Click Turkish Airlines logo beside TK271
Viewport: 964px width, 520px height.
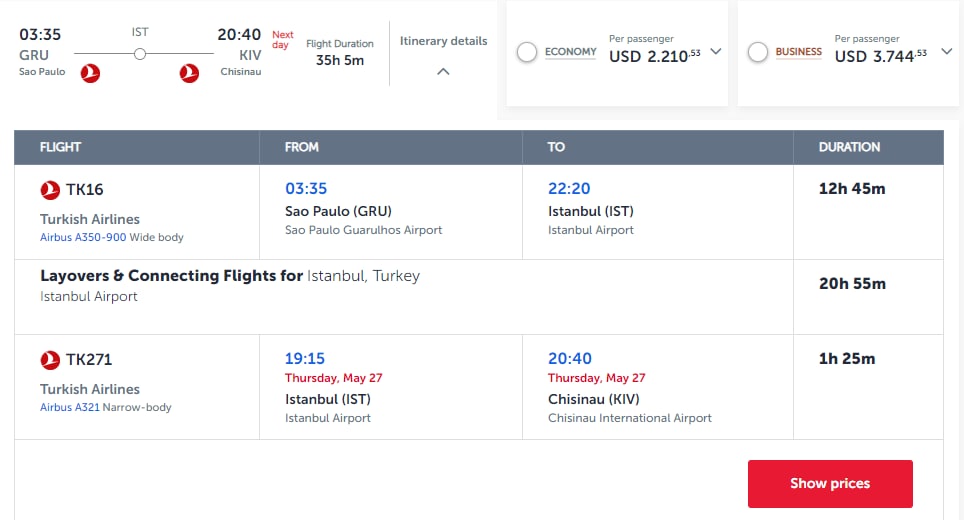click(50, 360)
